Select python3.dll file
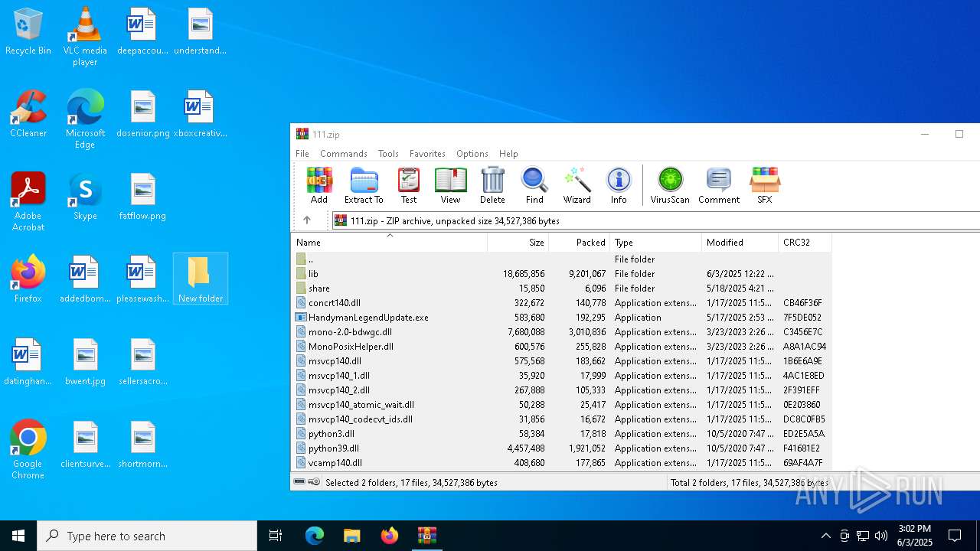 click(561, 434)
